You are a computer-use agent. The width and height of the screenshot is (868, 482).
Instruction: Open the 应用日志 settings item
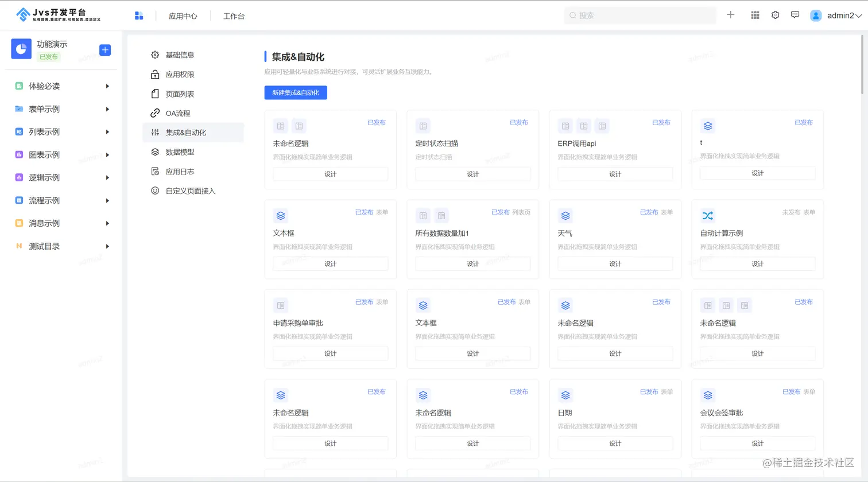point(193,172)
